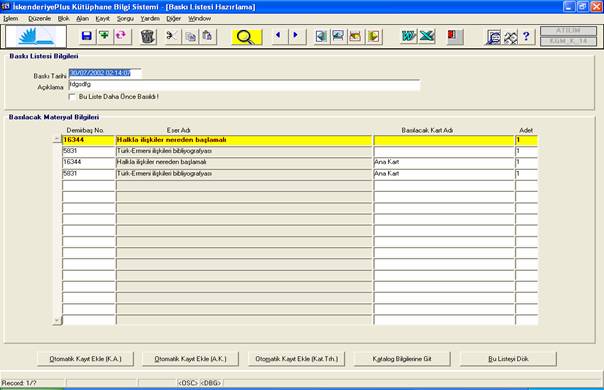Click the IskenderiyePlus book logo
Image resolution: width=604 pixels, height=390 pixels.
tap(36, 36)
